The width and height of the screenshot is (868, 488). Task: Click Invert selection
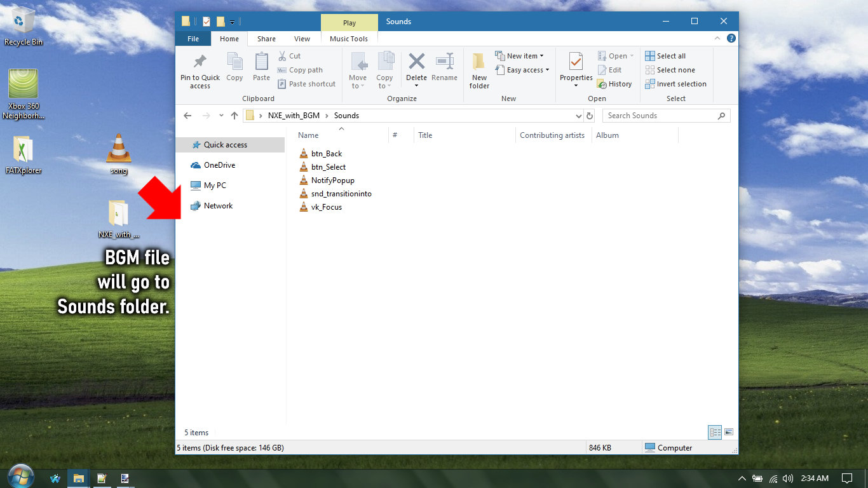coord(675,84)
